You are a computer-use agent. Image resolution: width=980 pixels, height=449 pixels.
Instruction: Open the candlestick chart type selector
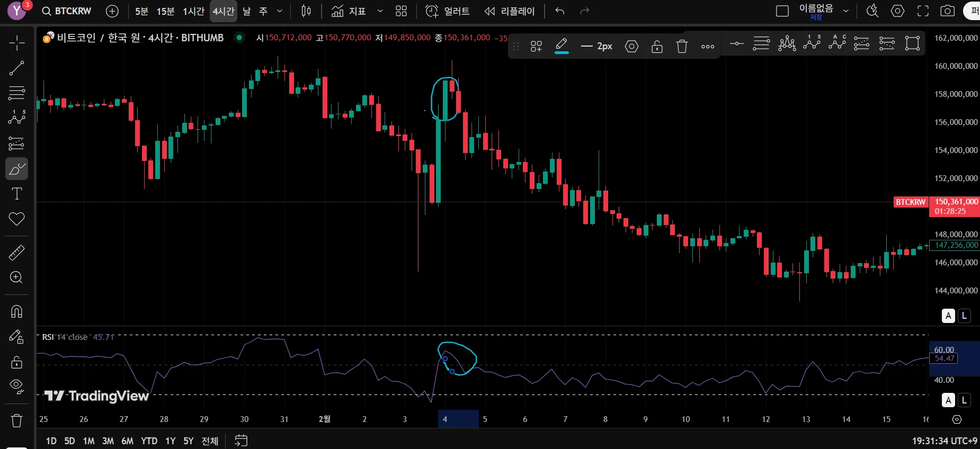306,11
